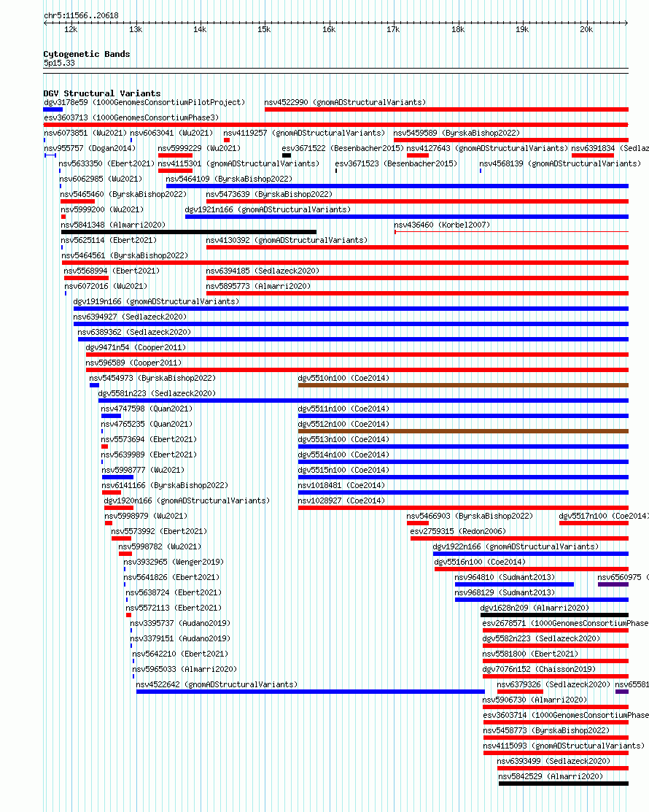This screenshot has width=649, height=812.
Task: Click the 17k ruler mark
Action: (x=393, y=29)
